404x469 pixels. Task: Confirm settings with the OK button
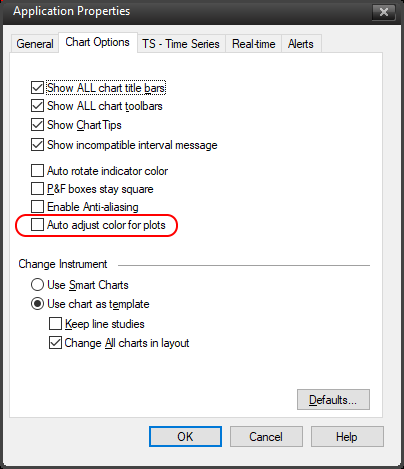tap(185, 437)
